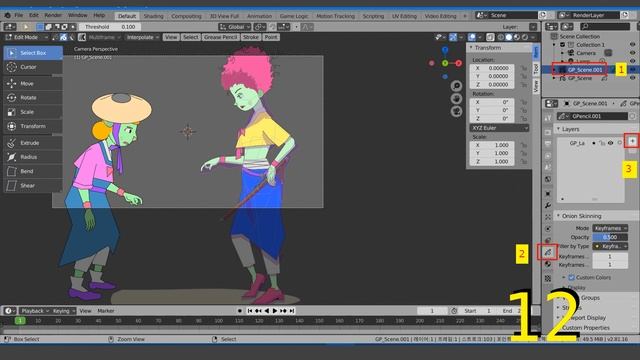The width and height of the screenshot is (640, 360).
Task: Click the blue Z axis gizmo dot
Action: [445, 50]
